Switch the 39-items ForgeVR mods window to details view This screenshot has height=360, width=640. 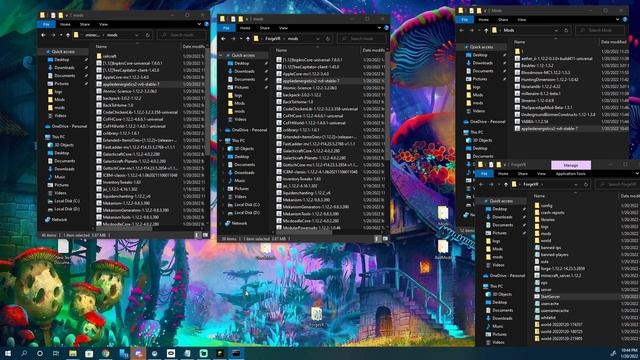coord(378,239)
